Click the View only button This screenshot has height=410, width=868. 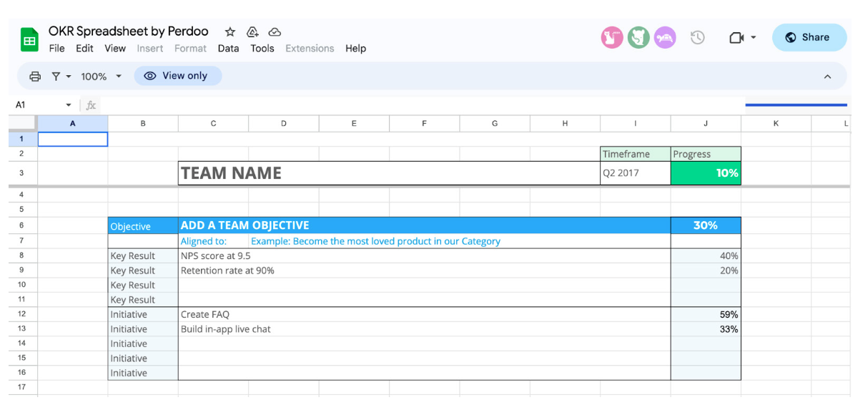tap(178, 76)
